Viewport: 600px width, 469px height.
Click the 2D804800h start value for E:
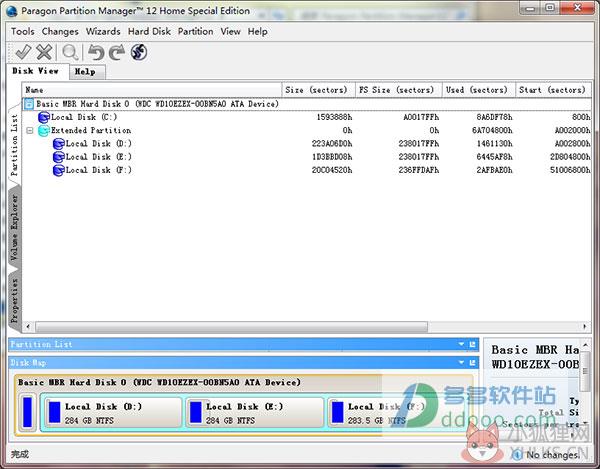[x=570, y=157]
